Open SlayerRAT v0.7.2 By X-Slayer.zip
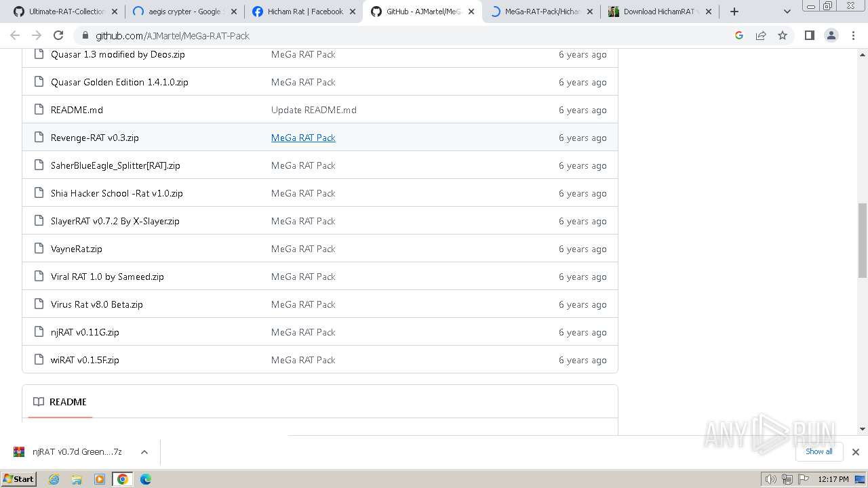868x488 pixels. tap(115, 221)
